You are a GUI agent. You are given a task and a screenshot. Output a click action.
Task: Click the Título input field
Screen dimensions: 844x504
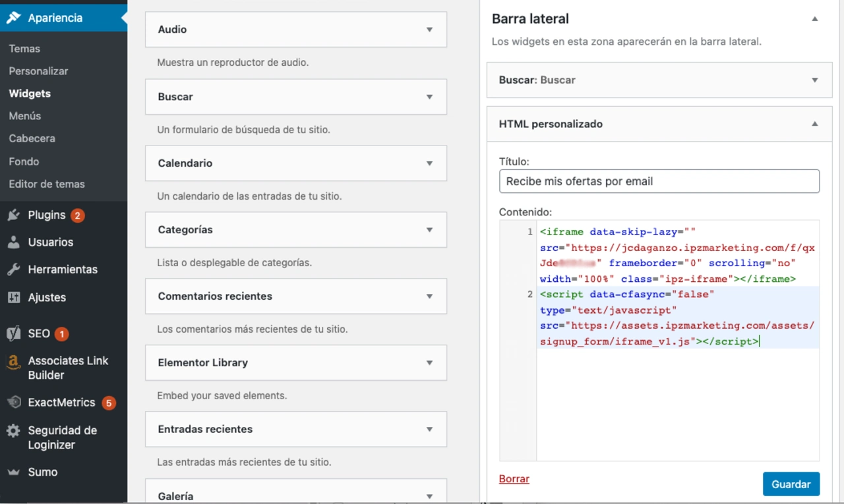click(659, 181)
